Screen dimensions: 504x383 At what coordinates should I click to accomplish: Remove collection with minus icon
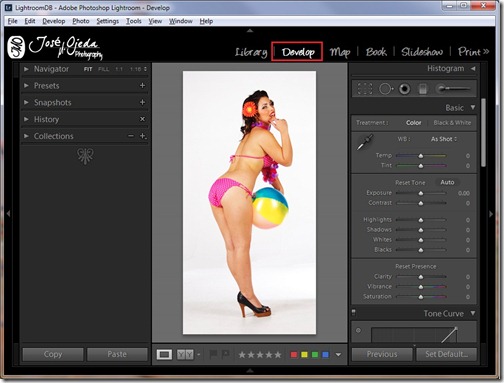point(131,136)
